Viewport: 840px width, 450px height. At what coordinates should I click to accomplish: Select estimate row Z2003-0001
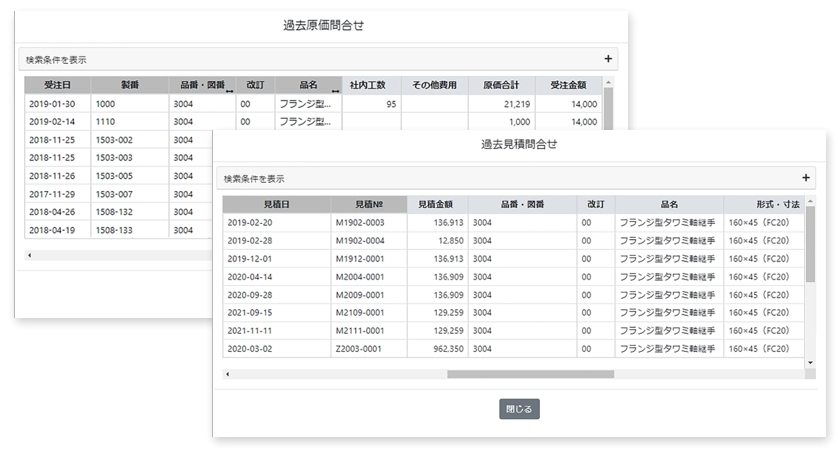pyautogui.click(x=368, y=349)
